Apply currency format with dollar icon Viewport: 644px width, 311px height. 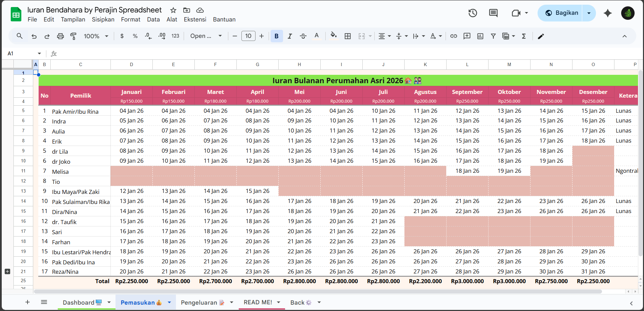pyautogui.click(x=122, y=36)
